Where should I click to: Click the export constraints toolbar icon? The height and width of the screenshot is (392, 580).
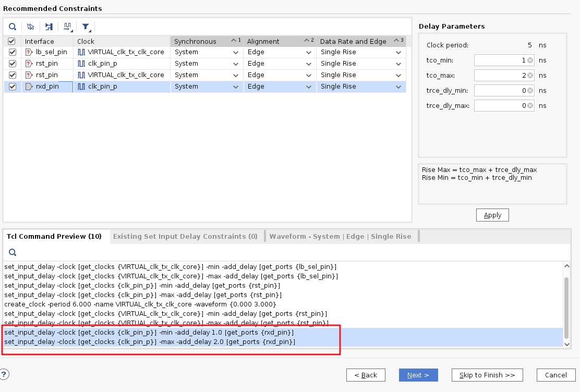click(49, 26)
